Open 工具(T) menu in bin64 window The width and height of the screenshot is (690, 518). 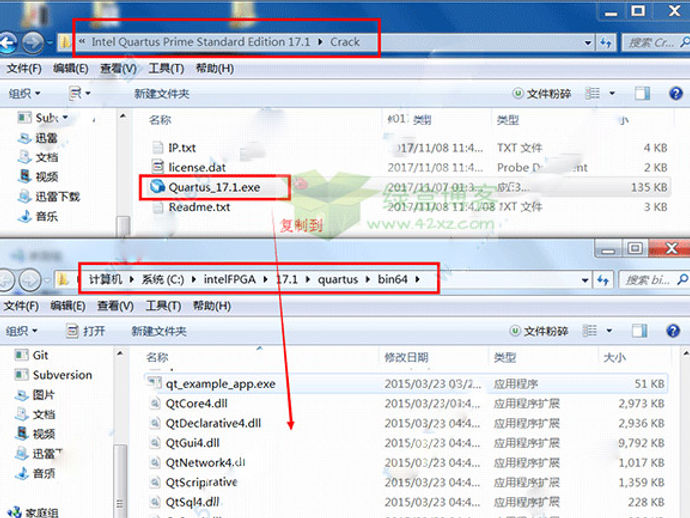pyautogui.click(x=163, y=306)
